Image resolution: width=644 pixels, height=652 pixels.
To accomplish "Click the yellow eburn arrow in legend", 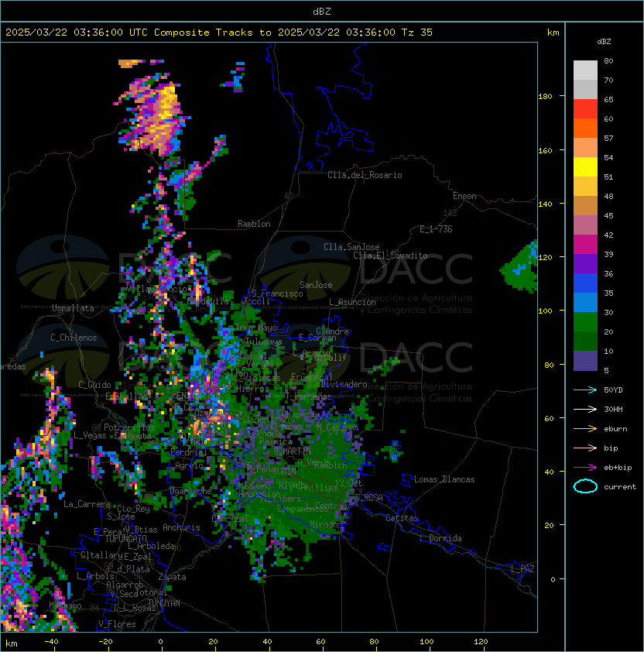I will click(x=585, y=429).
